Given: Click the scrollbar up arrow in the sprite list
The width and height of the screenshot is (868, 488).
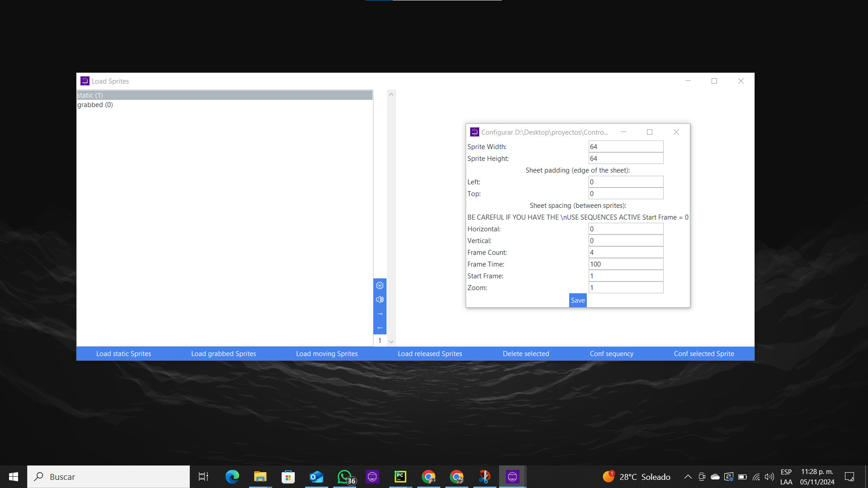Looking at the screenshot, I should [391, 94].
